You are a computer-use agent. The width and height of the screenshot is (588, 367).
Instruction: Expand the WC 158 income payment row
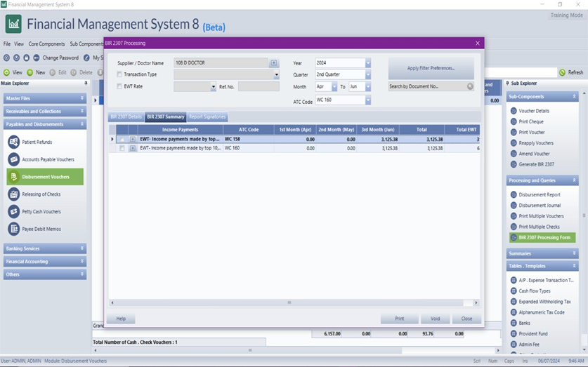133,139
